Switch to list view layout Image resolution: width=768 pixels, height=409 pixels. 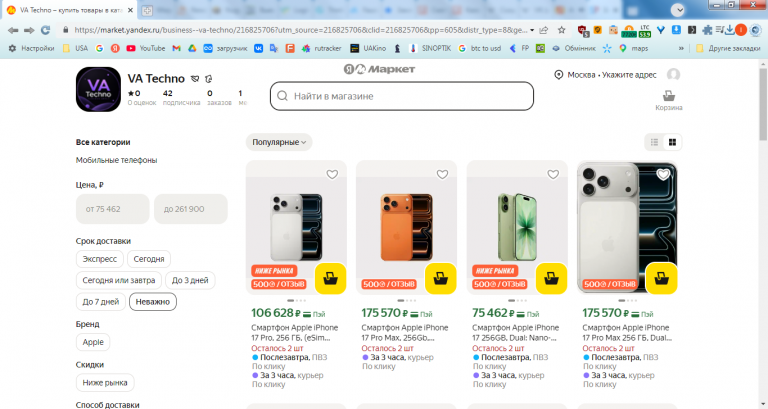(654, 142)
